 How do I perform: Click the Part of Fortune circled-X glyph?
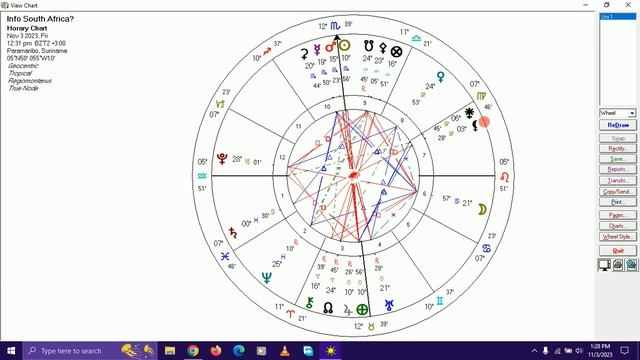point(396,51)
